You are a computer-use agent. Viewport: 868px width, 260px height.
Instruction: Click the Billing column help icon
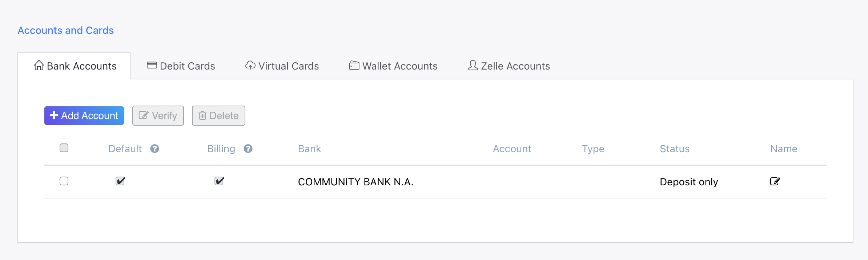[248, 149]
